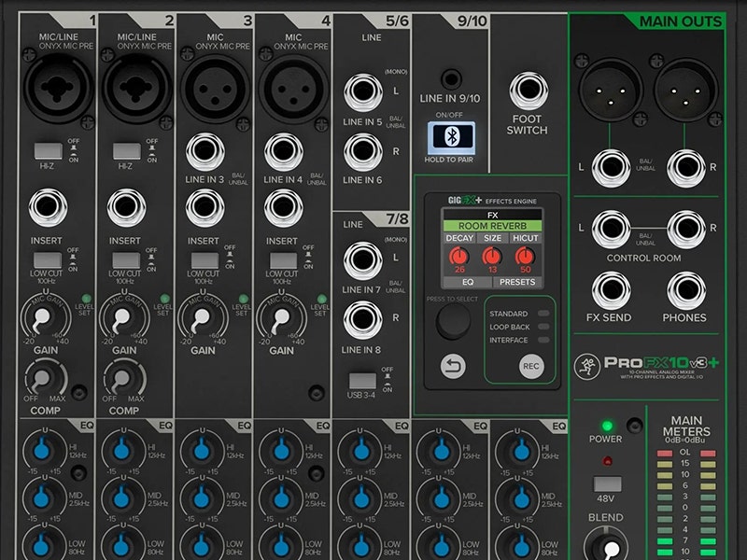Click the STANDARD mode indicator
The width and height of the screenshot is (747, 560).
click(x=543, y=314)
